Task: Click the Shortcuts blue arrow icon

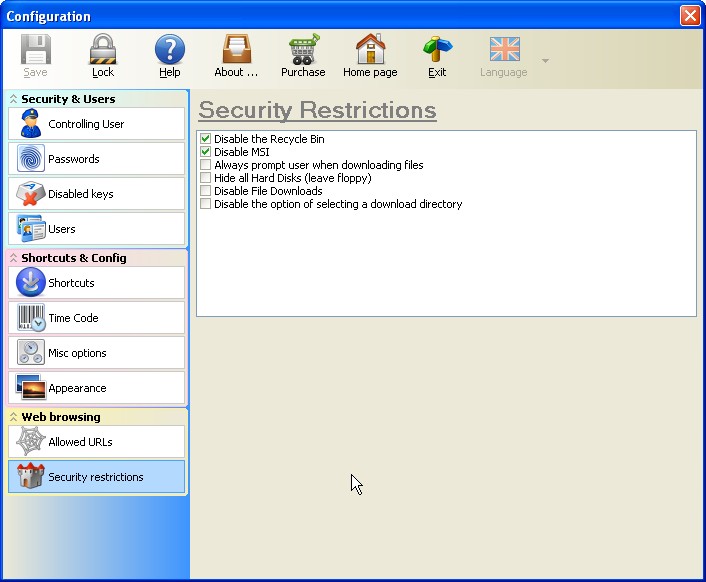Action: coord(31,282)
